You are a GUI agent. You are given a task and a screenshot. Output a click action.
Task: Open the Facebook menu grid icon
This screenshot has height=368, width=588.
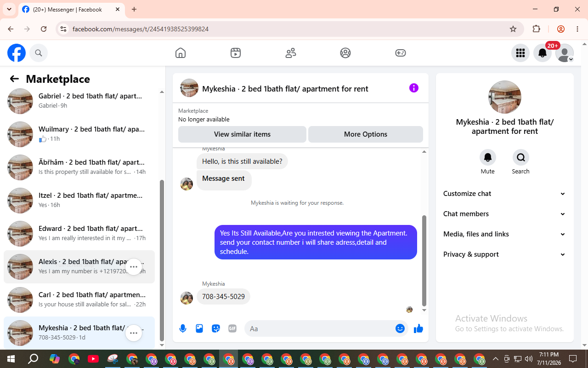click(x=520, y=53)
